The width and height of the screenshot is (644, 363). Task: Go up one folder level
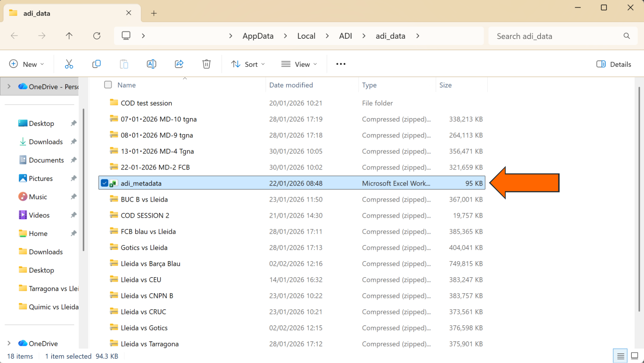[69, 36]
